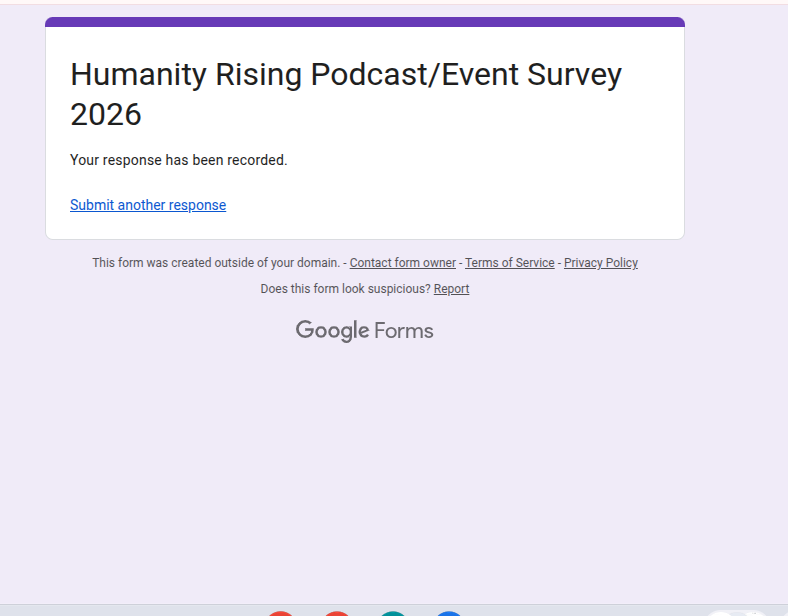
Task: Click the Humanity Rising survey title
Action: click(x=345, y=94)
